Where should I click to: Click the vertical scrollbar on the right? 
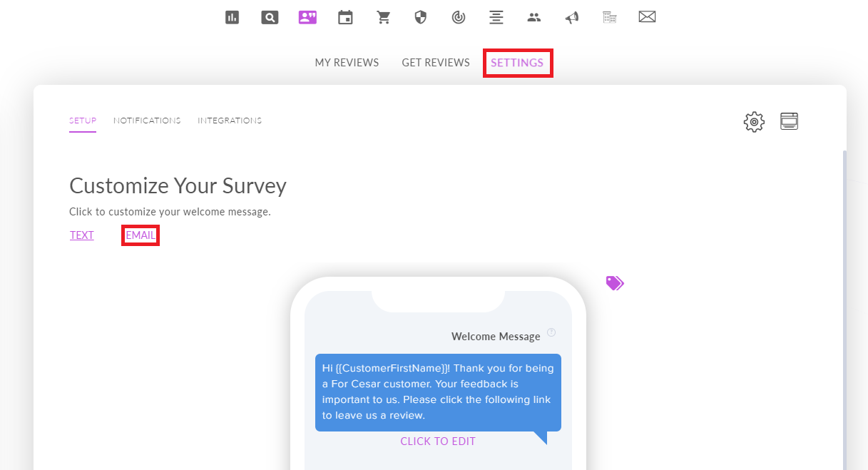click(x=845, y=310)
